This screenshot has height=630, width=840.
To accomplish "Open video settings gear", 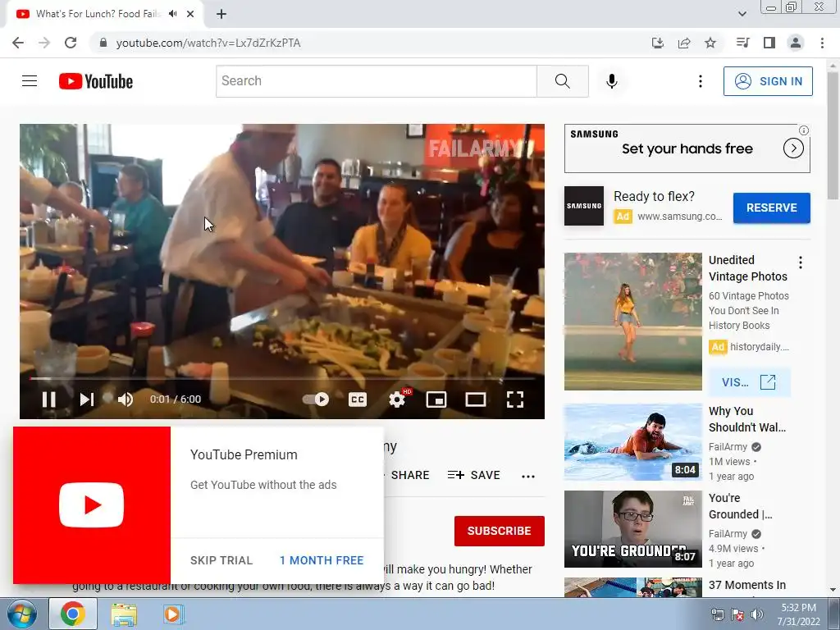I will [397, 399].
